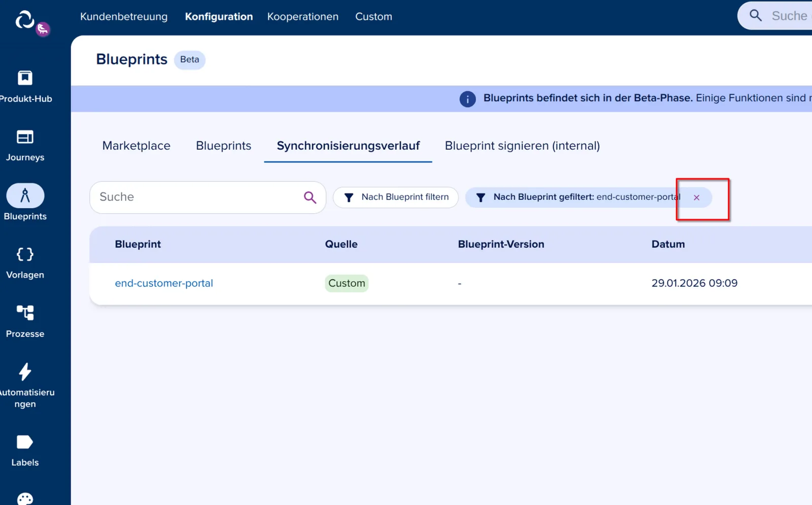Image resolution: width=812 pixels, height=505 pixels.
Task: Open Blueprint signieren (internal) tab
Action: tap(522, 146)
